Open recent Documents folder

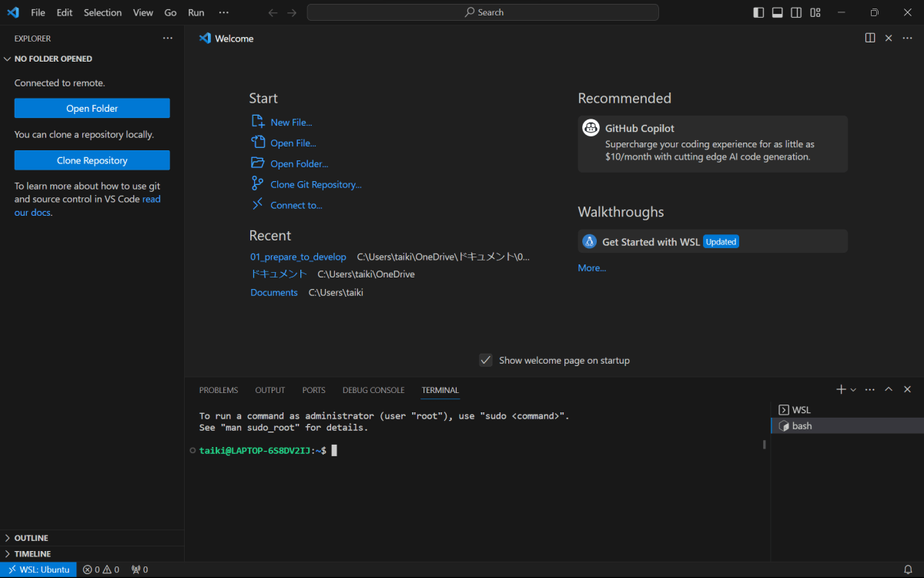274,292
